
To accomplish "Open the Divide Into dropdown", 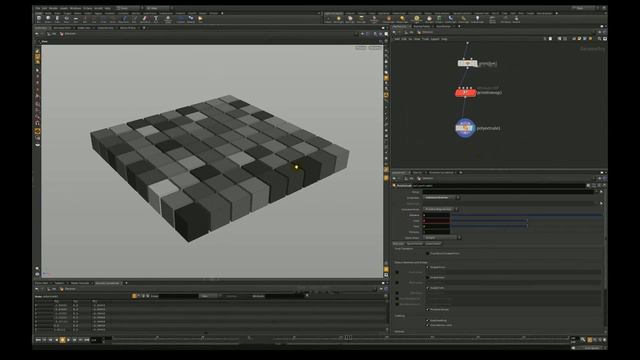I will click(x=441, y=198).
